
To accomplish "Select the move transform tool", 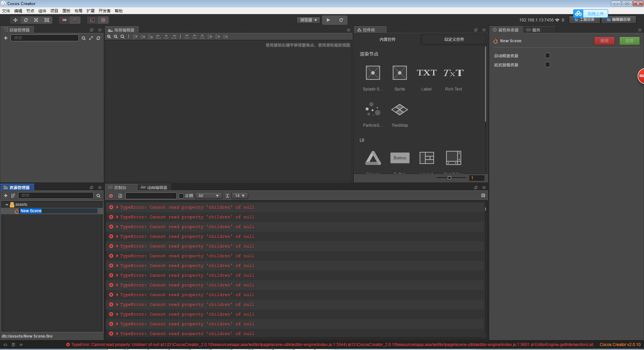I will coord(15,20).
